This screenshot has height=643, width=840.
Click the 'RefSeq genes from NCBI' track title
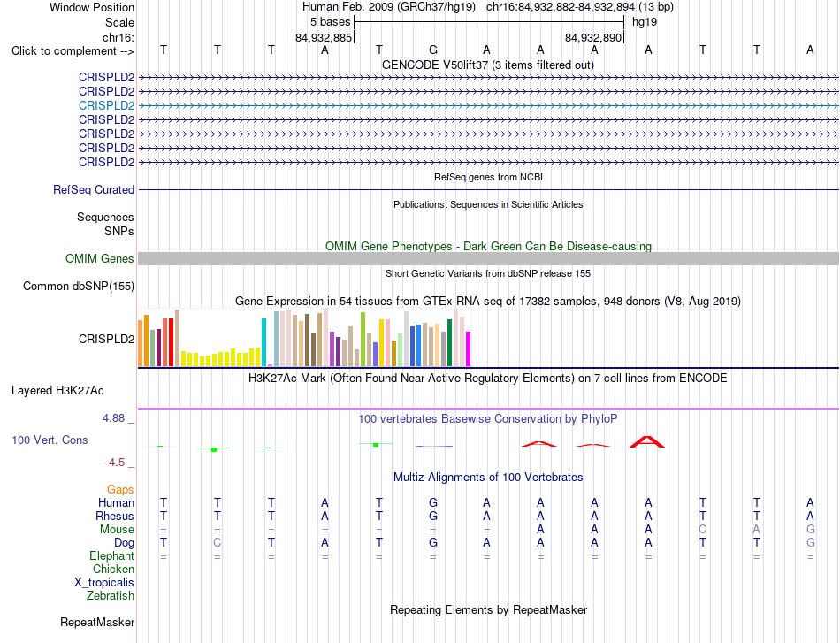tap(488, 177)
